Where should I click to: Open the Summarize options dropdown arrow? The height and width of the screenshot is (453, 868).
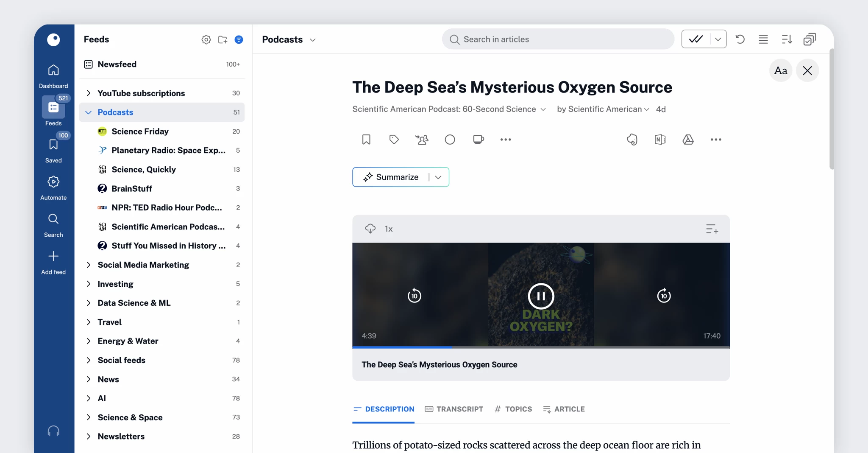438,177
